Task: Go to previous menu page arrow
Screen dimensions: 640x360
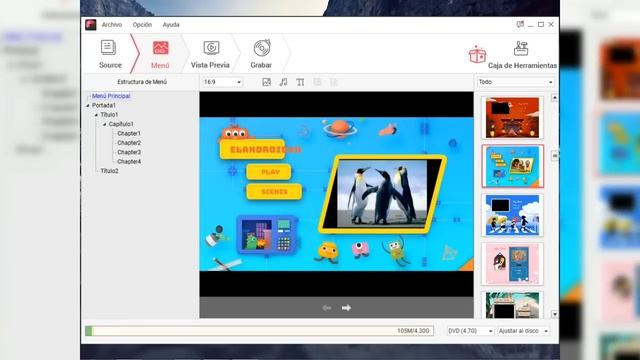Action: (x=327, y=308)
